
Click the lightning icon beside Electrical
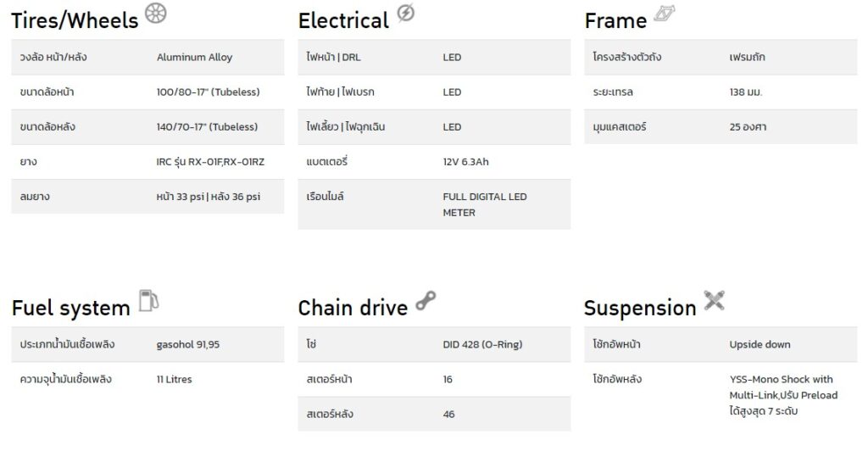tap(406, 13)
